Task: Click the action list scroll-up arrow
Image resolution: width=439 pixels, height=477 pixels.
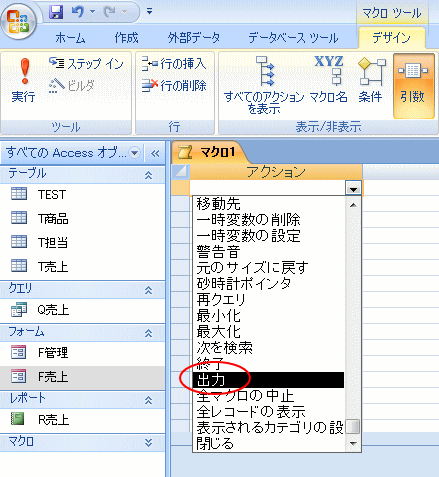Action: [x=353, y=205]
